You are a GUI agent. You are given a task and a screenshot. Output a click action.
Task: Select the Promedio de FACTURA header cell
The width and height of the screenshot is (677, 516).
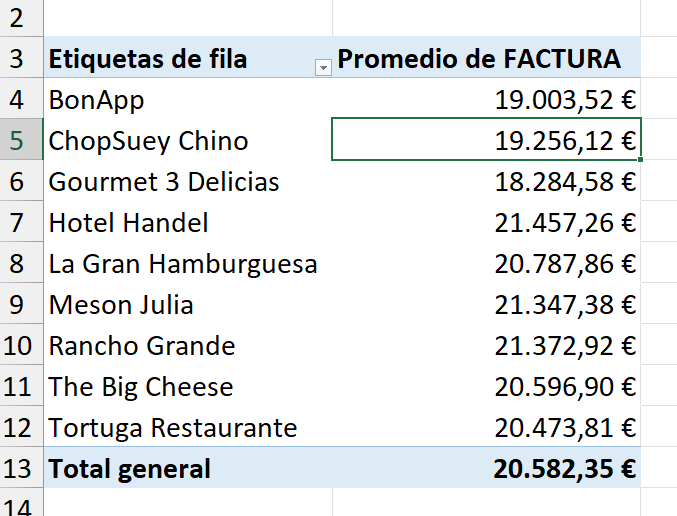(x=486, y=57)
